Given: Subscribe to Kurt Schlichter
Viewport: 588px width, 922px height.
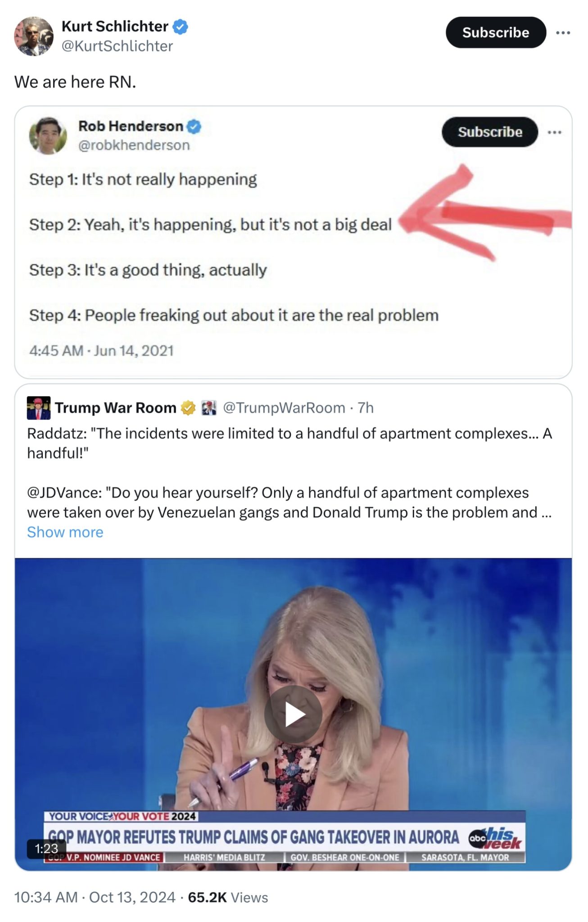Looking at the screenshot, I should (495, 32).
